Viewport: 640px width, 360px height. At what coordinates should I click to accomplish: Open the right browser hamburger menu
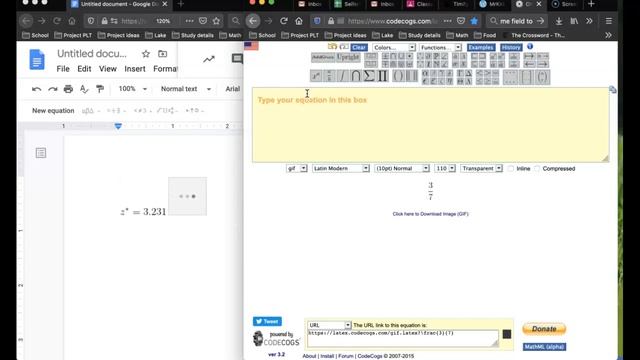point(609,21)
